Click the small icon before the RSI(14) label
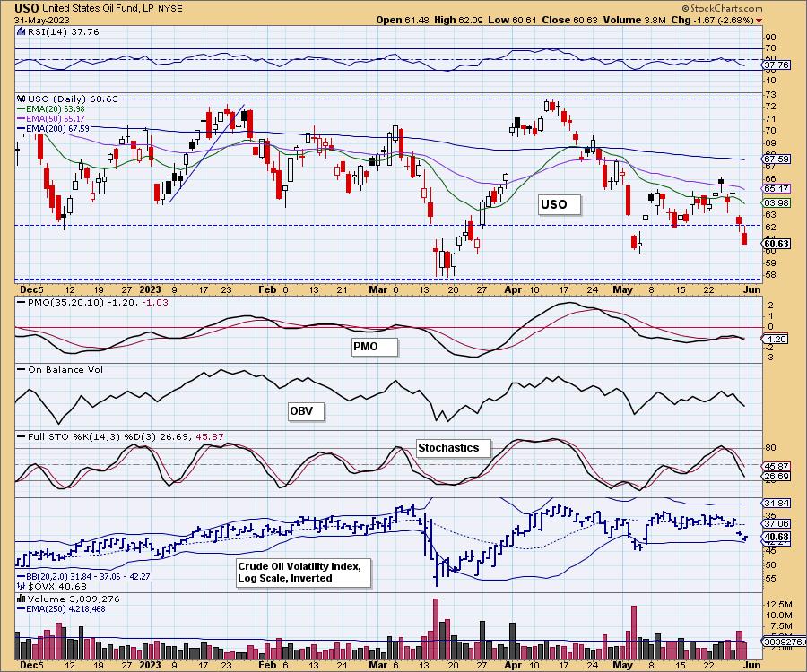Viewport: 807px width, 672px height. [21, 32]
